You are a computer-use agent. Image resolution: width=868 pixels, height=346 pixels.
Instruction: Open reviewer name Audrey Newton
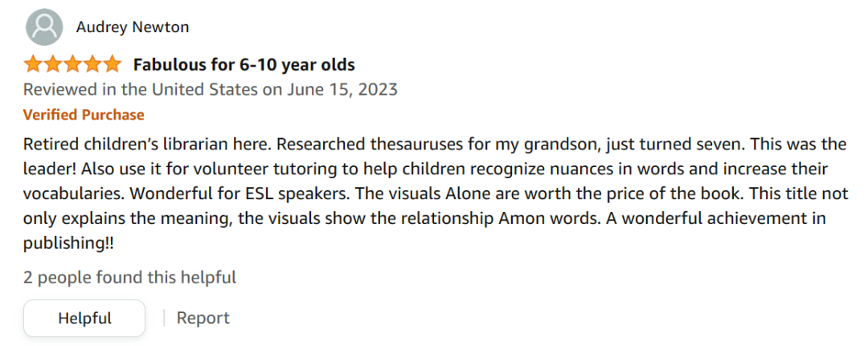(133, 27)
